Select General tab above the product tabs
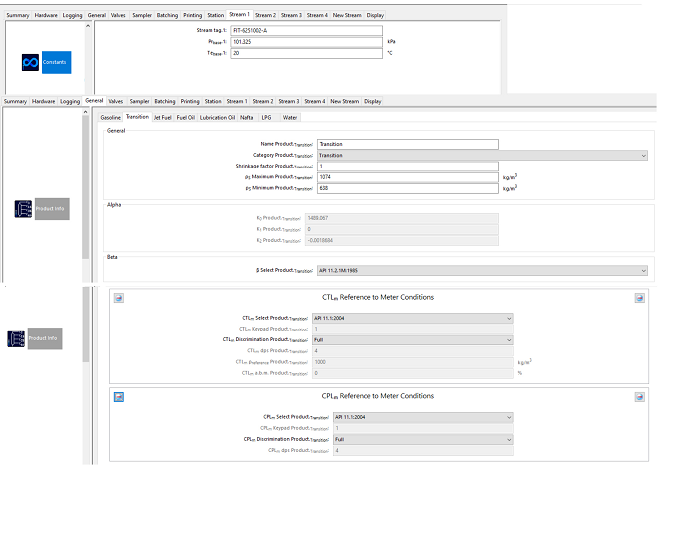Screen dimensions: 682x546 [x=94, y=101]
